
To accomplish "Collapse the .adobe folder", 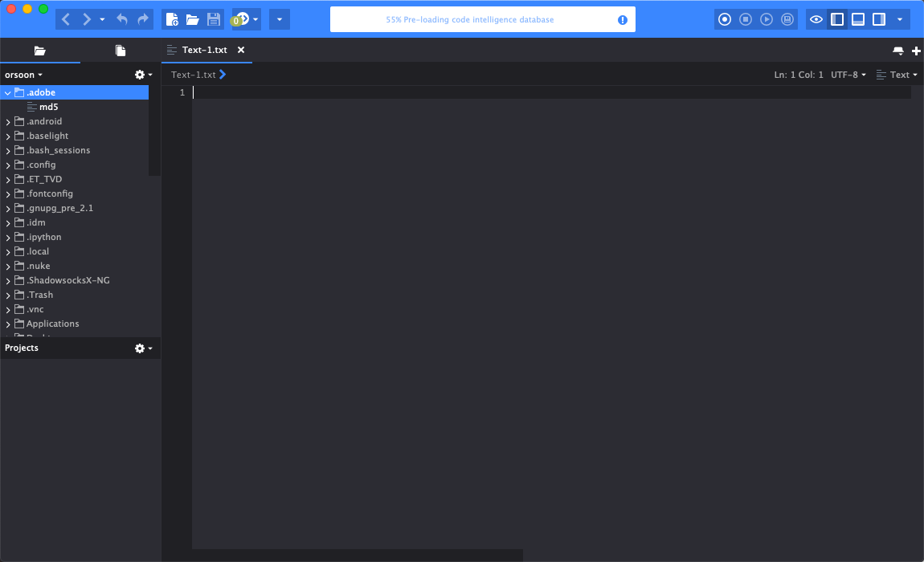I will click(8, 92).
